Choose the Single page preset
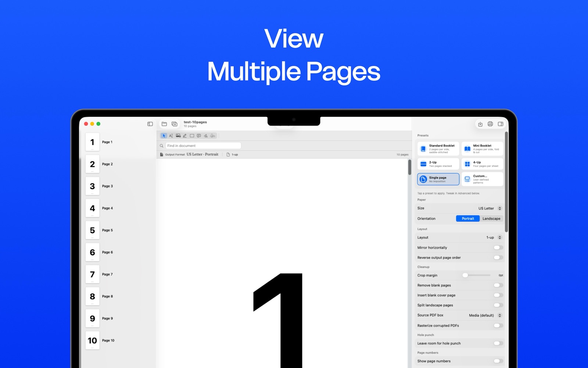 coord(438,179)
